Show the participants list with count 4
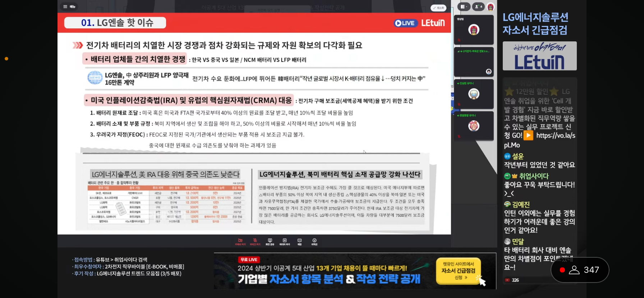The width and height of the screenshot is (644, 298). tap(478, 6)
